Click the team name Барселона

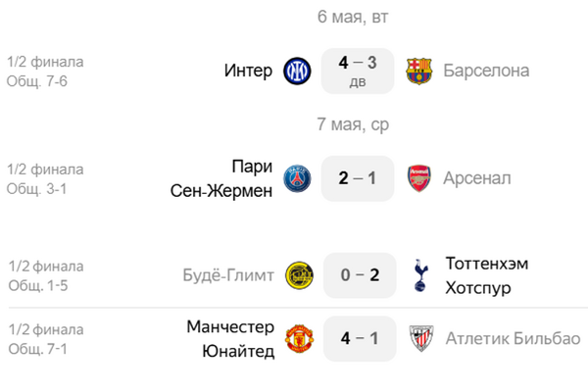point(486,71)
